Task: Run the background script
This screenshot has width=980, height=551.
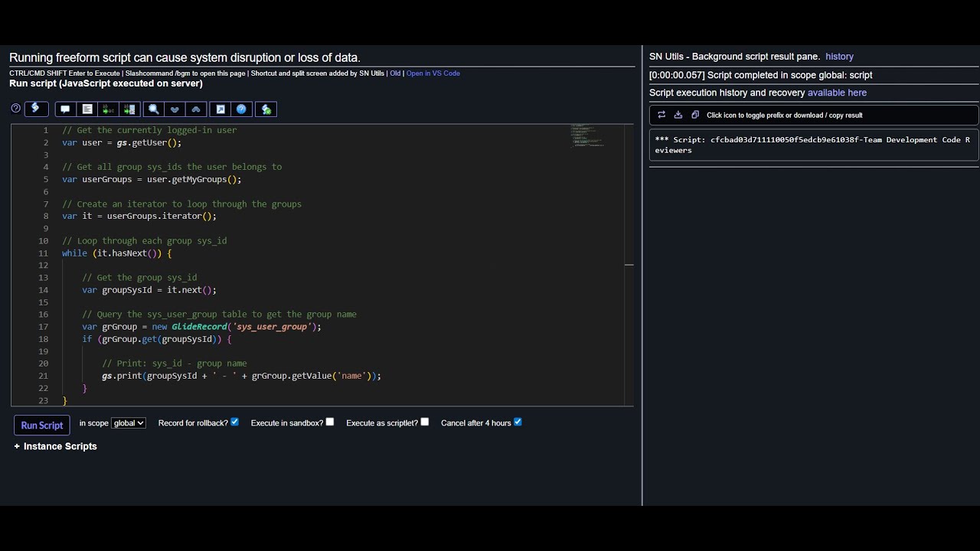Action: coord(42,425)
